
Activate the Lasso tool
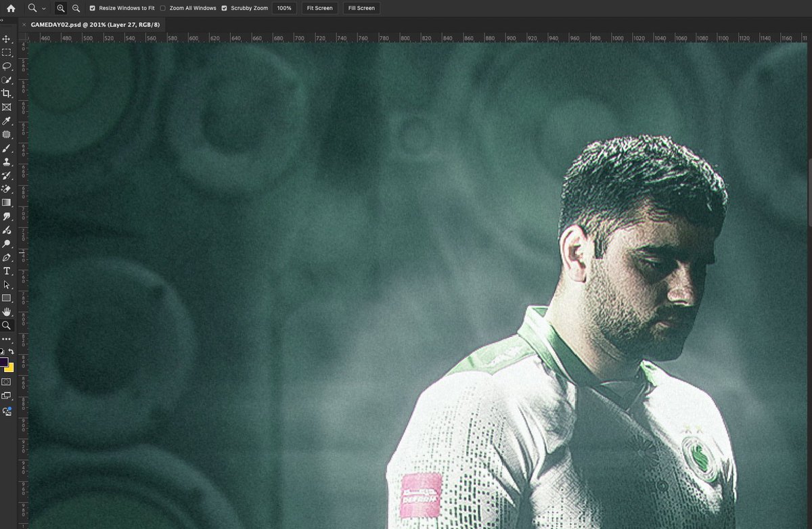[x=8, y=66]
